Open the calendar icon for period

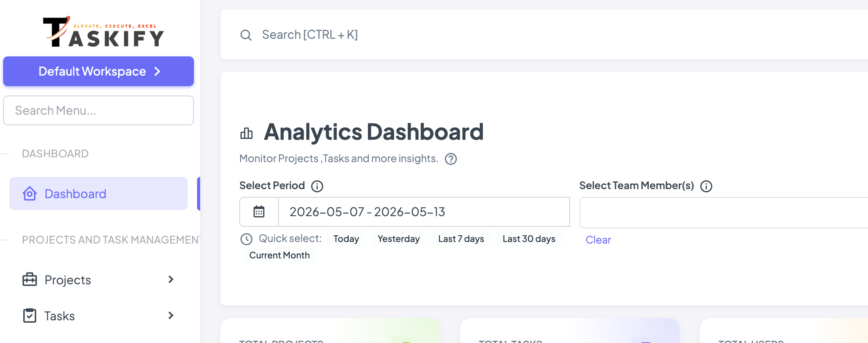tap(259, 212)
